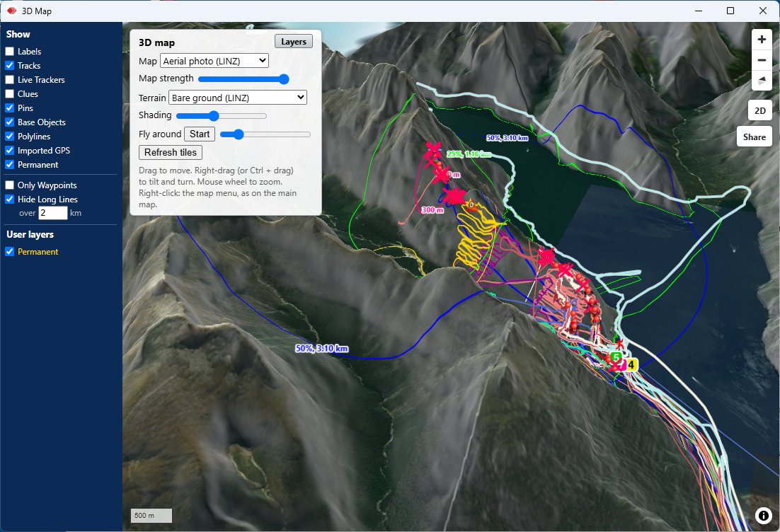This screenshot has height=532, width=780.
Task: Adjust the Shading slider
Action: (222, 116)
